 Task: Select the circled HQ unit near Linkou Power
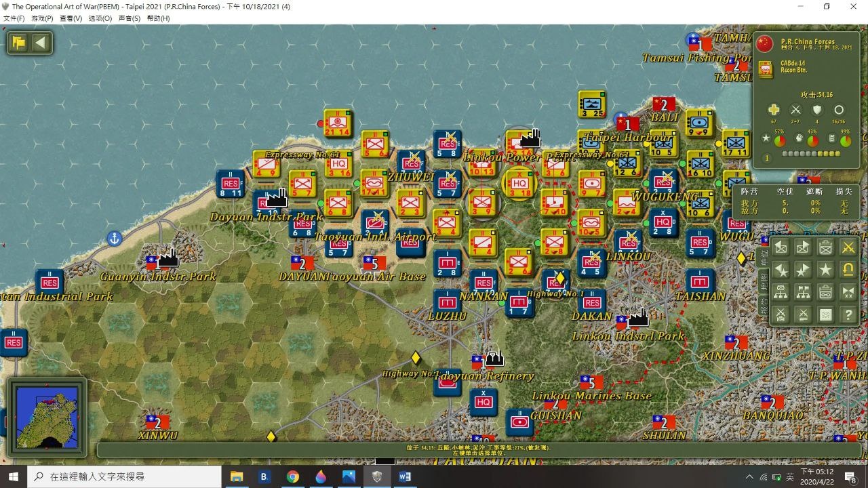pos(519,184)
